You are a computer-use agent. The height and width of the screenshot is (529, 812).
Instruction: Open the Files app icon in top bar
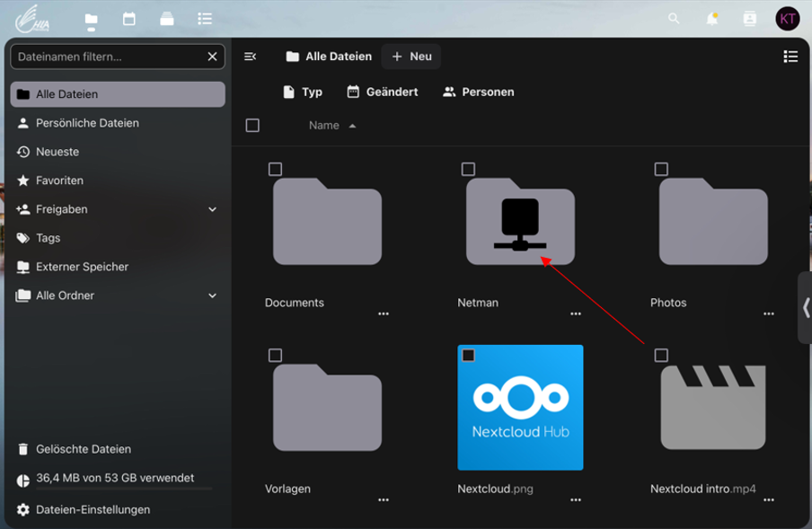pos(91,19)
